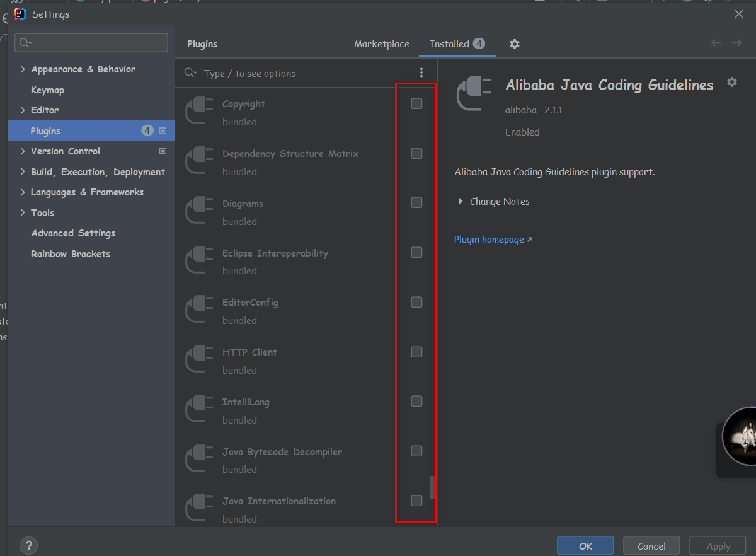Viewport: 756px width, 556px height.
Task: Switch to the Installed tab
Action: [x=457, y=44]
